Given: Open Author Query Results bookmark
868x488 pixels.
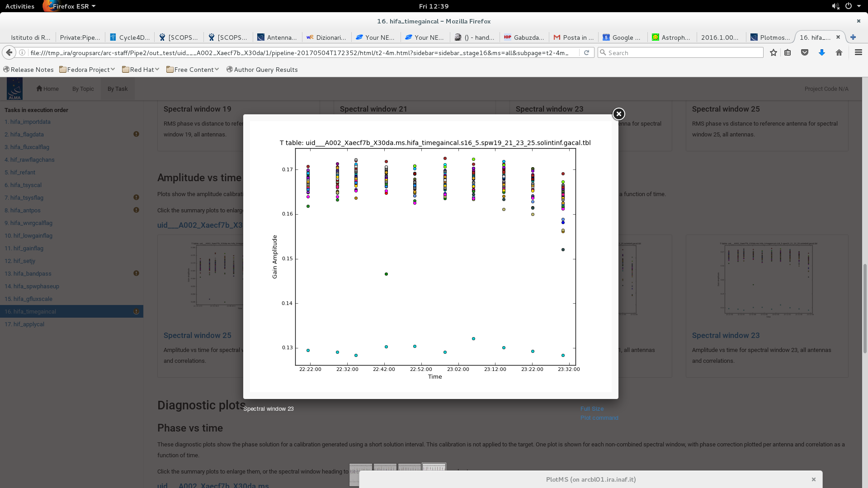Looking at the screenshot, I should point(262,70).
